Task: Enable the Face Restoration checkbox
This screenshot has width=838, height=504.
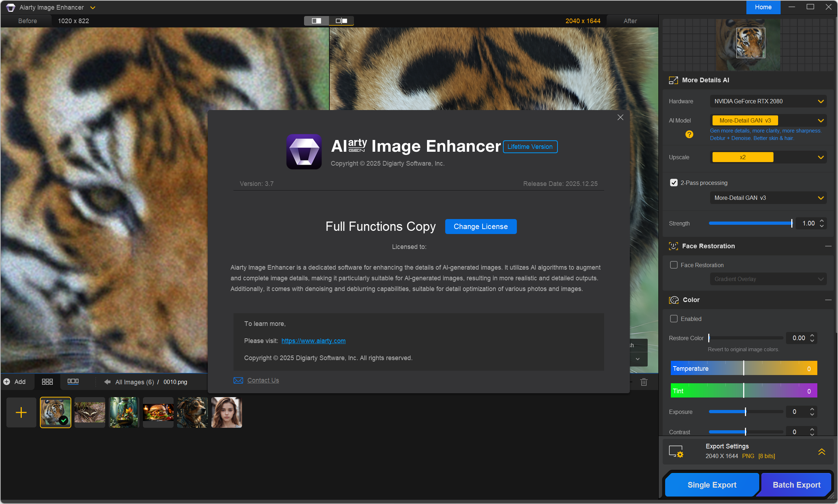Action: tap(674, 265)
